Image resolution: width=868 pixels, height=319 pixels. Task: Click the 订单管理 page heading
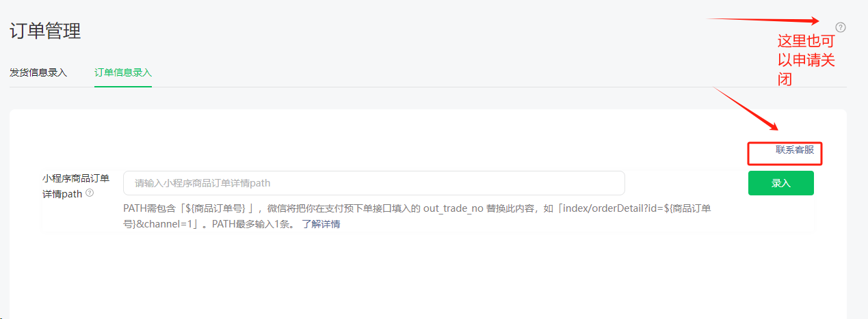(x=45, y=31)
